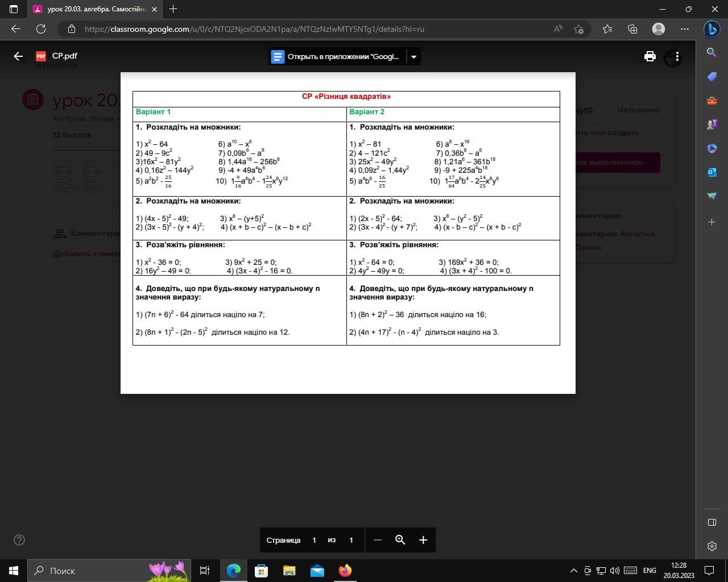Viewport: 728px width, 582px height.
Task: Select the урок 20.03 алгебра browser tab
Action: [94, 9]
